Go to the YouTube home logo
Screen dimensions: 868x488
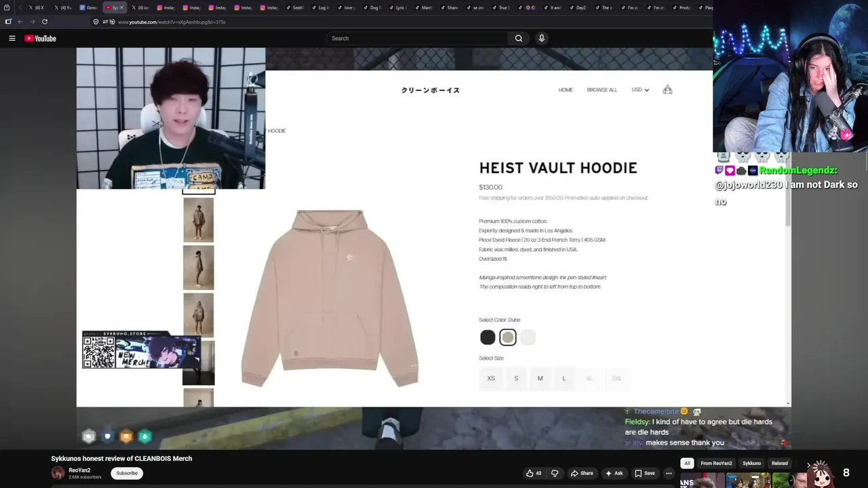pos(40,39)
